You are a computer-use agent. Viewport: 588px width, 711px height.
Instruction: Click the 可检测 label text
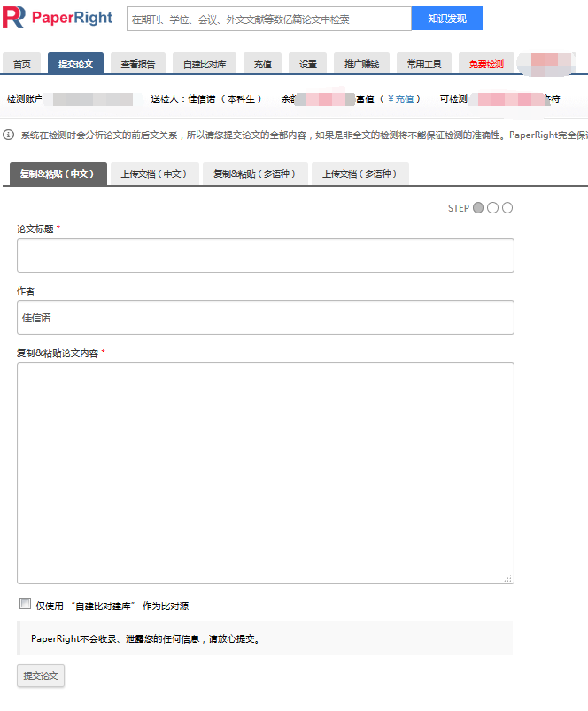click(453, 98)
